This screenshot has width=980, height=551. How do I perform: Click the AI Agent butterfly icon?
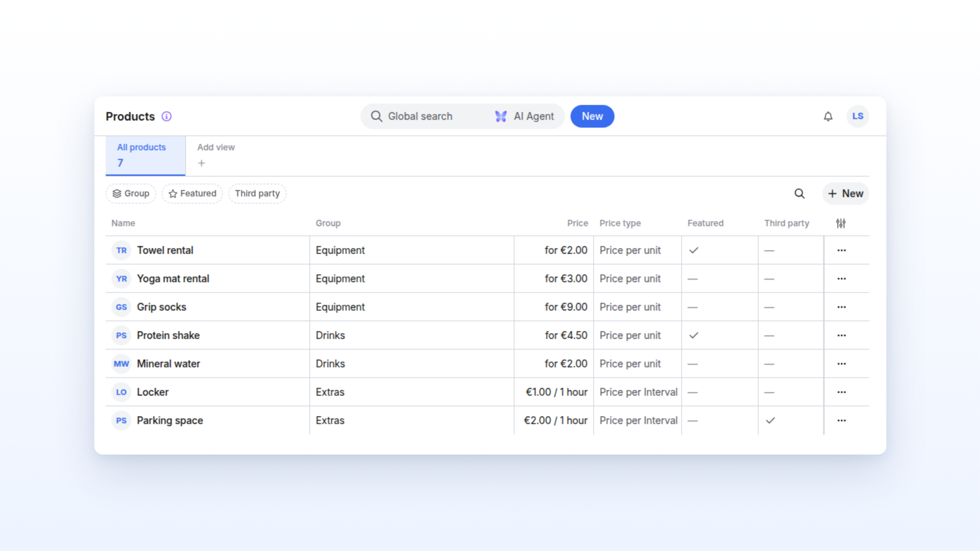point(501,116)
